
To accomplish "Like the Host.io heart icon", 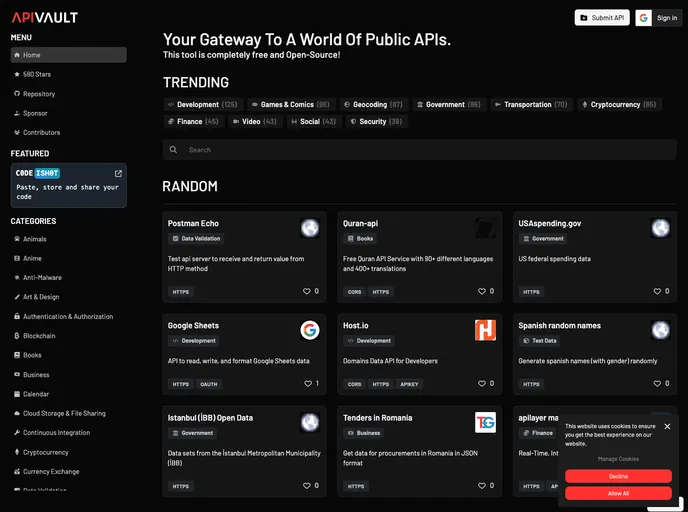I will [482, 383].
